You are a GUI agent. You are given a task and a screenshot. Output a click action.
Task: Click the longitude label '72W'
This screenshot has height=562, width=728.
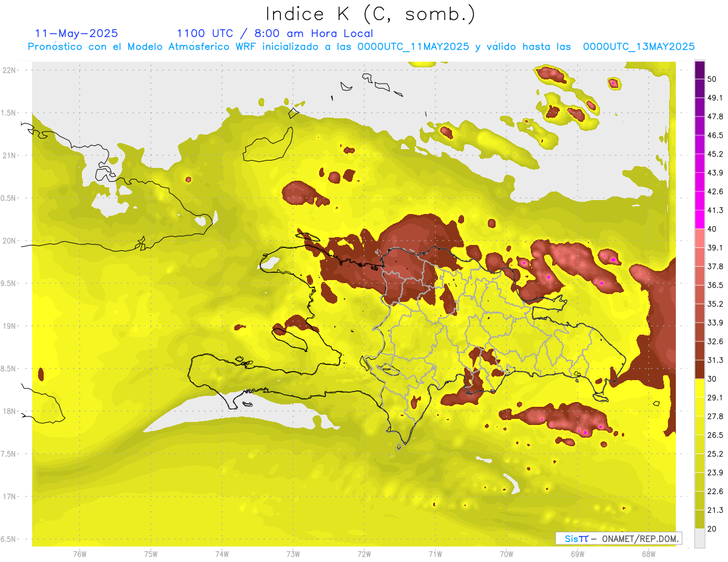(364, 554)
